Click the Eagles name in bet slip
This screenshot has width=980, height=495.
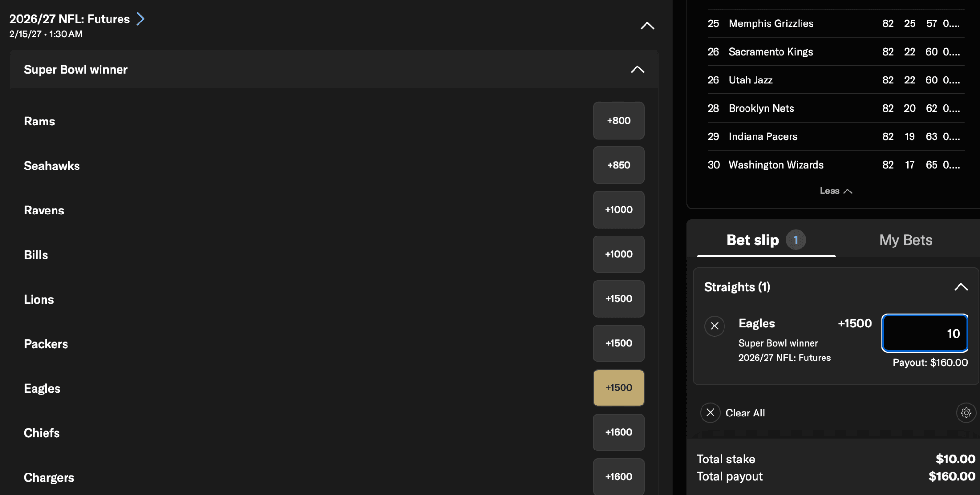[x=757, y=324]
